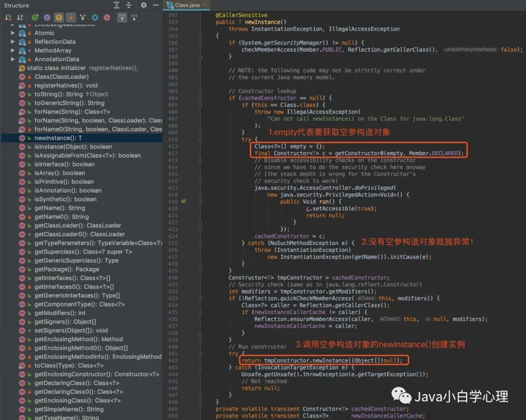Switch to the Class.java editor tab
526x420 pixels.
click(188, 5)
